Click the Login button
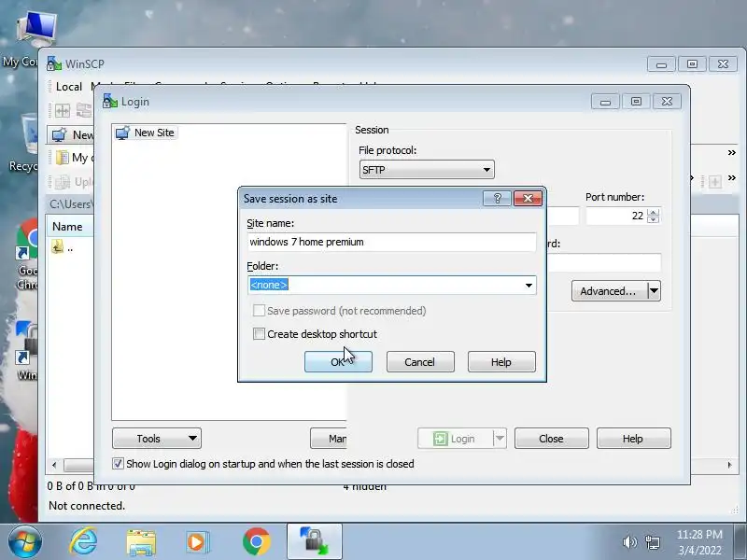This screenshot has height=560, width=747. coord(455,438)
